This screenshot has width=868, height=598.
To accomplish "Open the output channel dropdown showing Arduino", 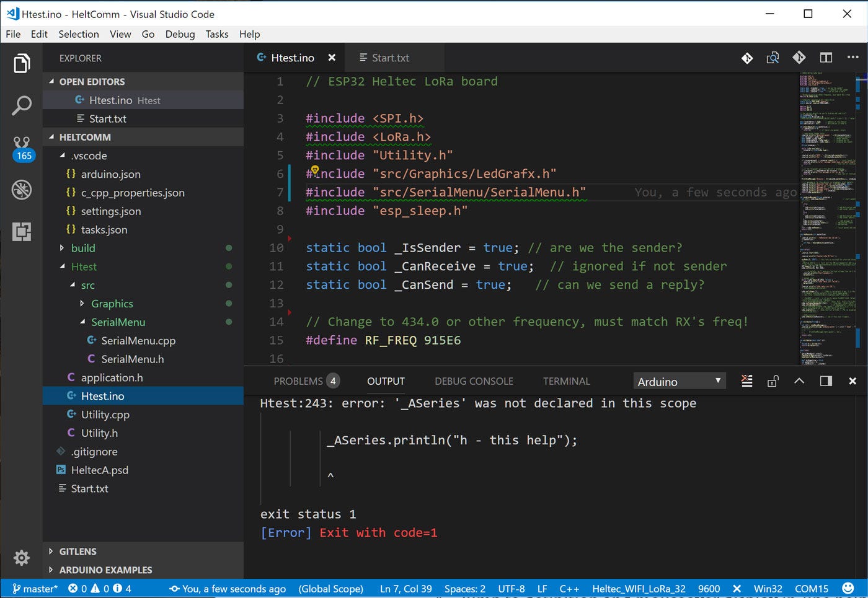I will click(x=679, y=380).
